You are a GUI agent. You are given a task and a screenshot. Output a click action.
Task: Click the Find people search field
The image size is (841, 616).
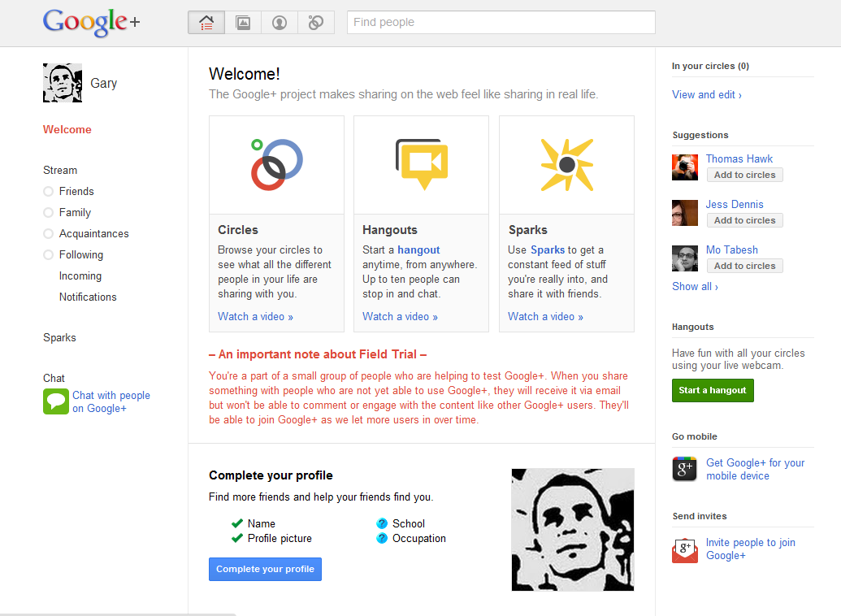point(501,22)
